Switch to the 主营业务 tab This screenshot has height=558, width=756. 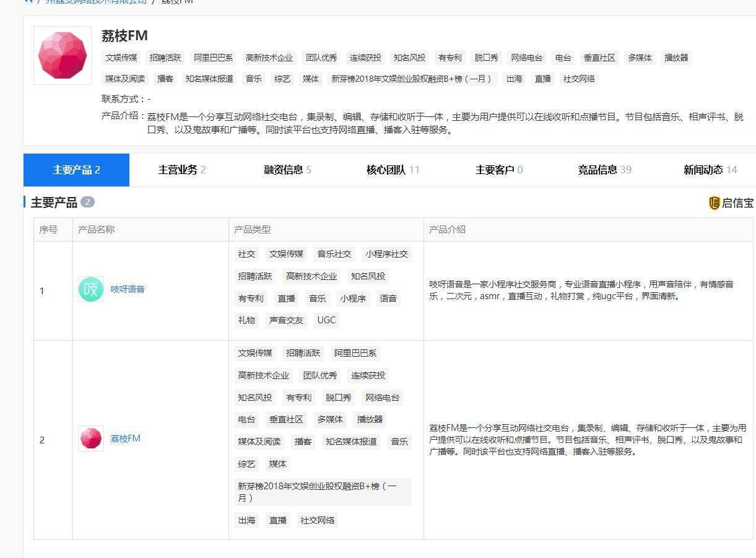[180, 170]
